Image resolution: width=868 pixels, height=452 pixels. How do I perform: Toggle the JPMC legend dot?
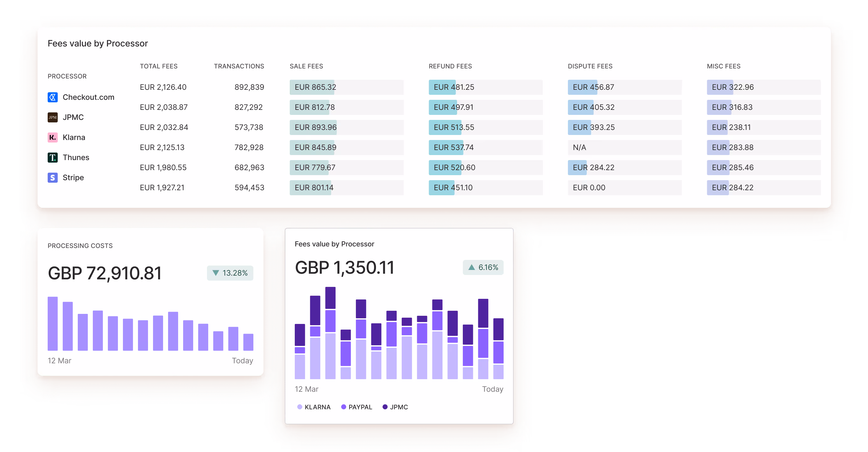(385, 407)
